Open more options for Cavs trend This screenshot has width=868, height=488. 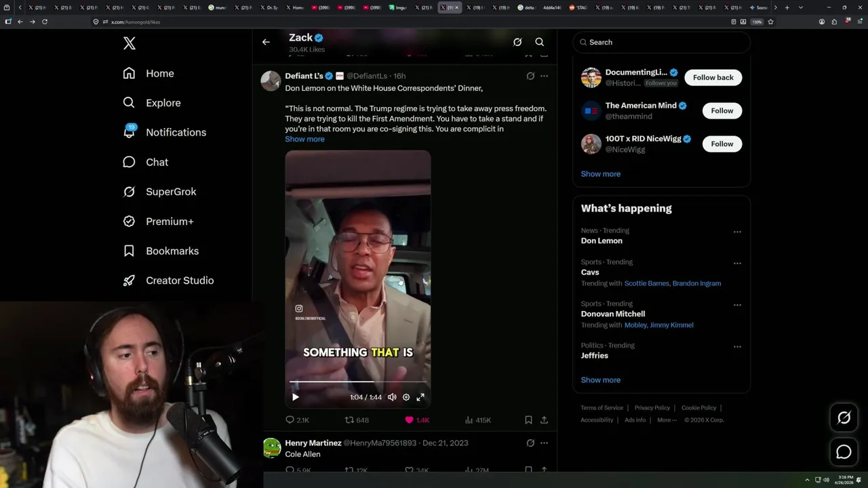[x=737, y=264]
